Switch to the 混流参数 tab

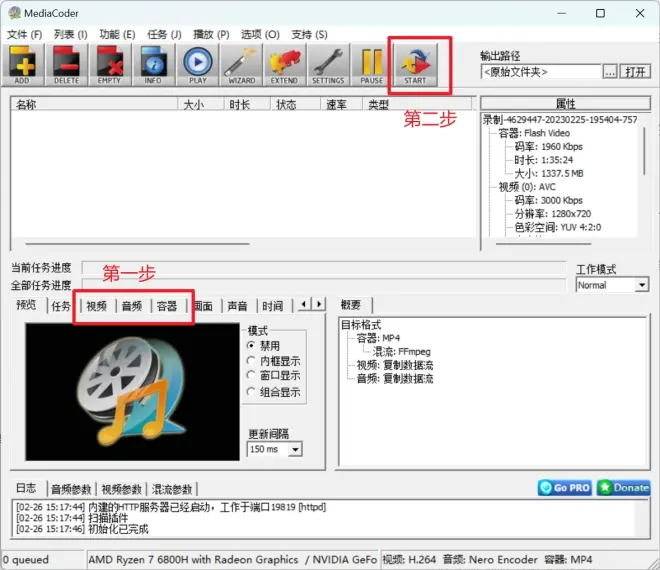coord(172,489)
